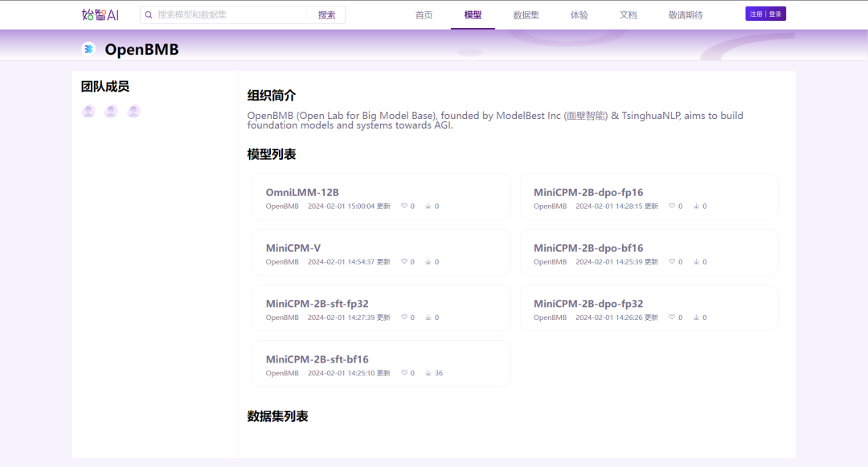Like OmniLMM-12B with its heart icon
Screen dimensions: 868x467
point(404,206)
